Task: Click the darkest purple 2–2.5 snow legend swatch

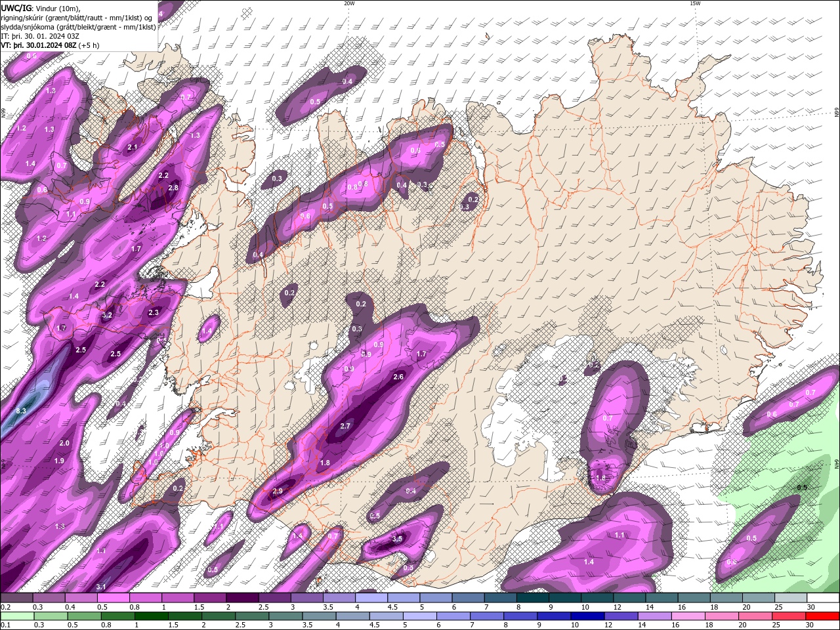Action: point(242,598)
